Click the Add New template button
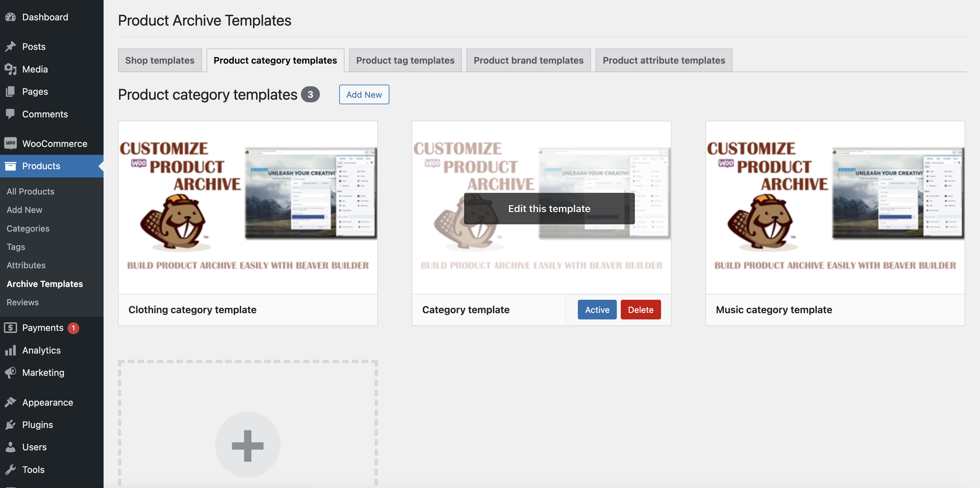This screenshot has height=488, width=980. [364, 94]
